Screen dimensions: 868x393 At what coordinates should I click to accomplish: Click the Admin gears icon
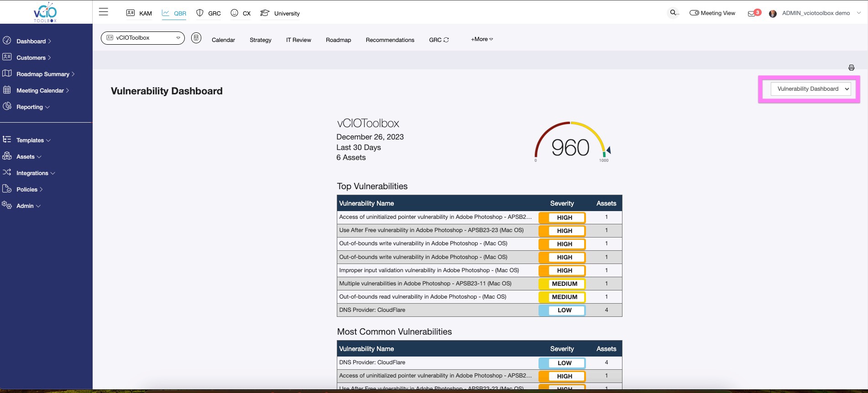pos(7,205)
